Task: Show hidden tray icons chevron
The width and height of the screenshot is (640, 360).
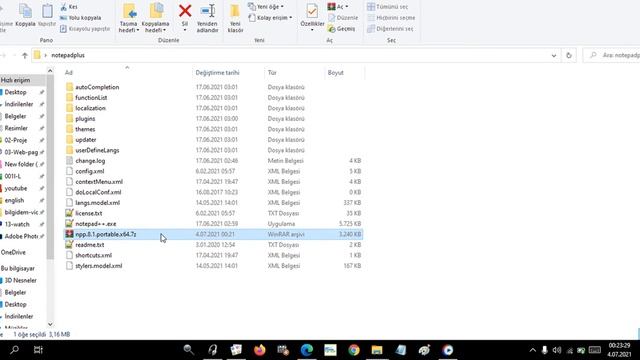Action: coord(533,350)
